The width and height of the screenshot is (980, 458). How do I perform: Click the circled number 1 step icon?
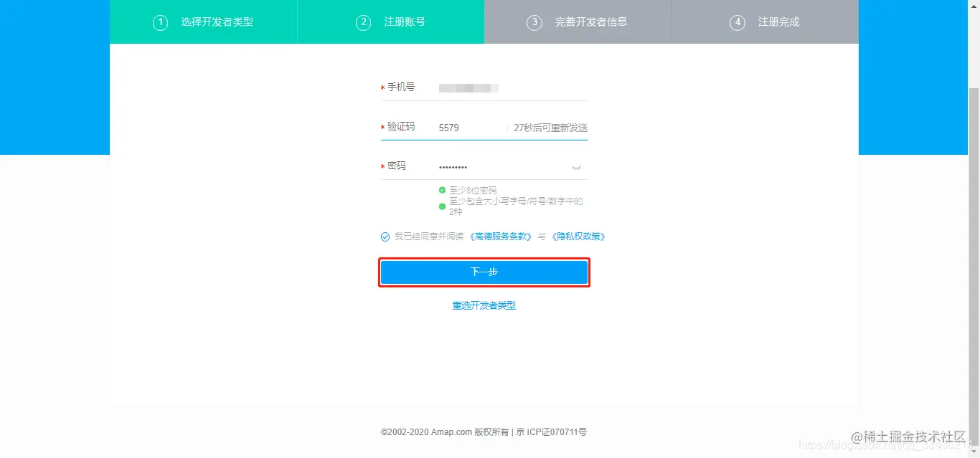tap(161, 22)
